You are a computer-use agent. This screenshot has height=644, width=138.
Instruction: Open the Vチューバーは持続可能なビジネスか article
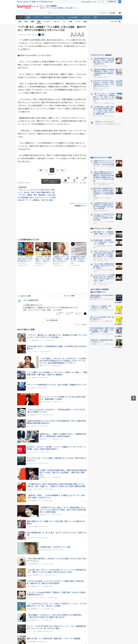tap(57, 385)
